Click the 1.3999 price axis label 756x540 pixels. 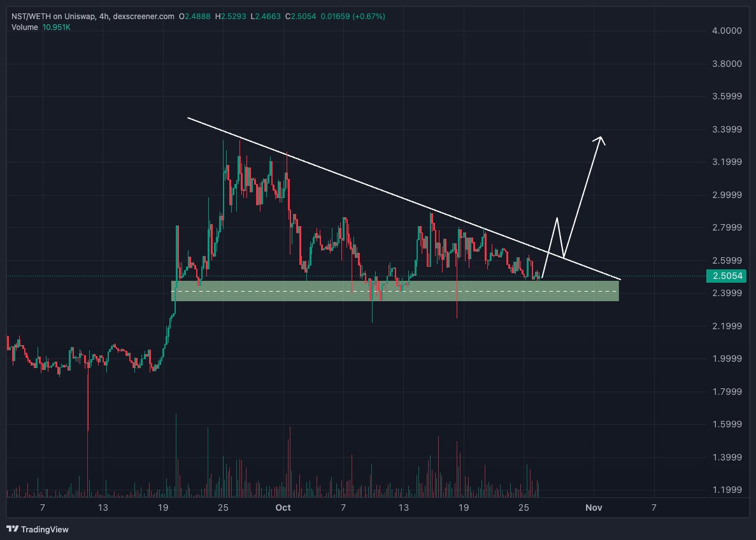point(727,457)
